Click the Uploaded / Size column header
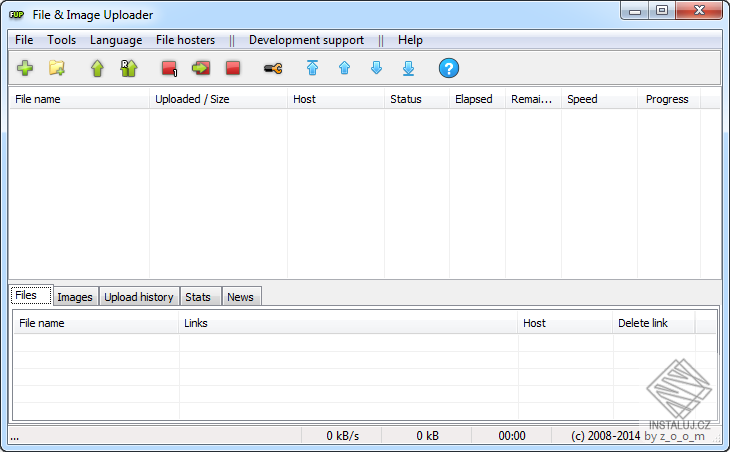 [x=218, y=99]
